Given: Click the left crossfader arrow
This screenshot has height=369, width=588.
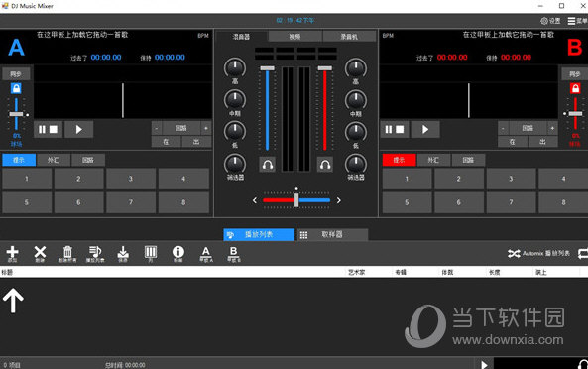Looking at the screenshot, I should click(x=255, y=200).
